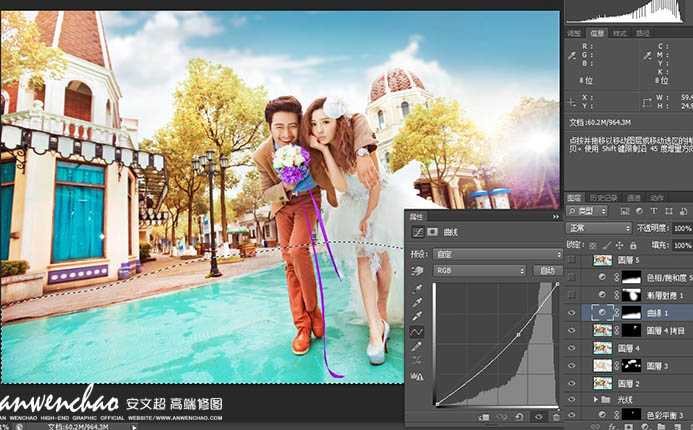Open the blend mode 正常 dropdown
The width and height of the screenshot is (693, 430).
pyautogui.click(x=599, y=228)
